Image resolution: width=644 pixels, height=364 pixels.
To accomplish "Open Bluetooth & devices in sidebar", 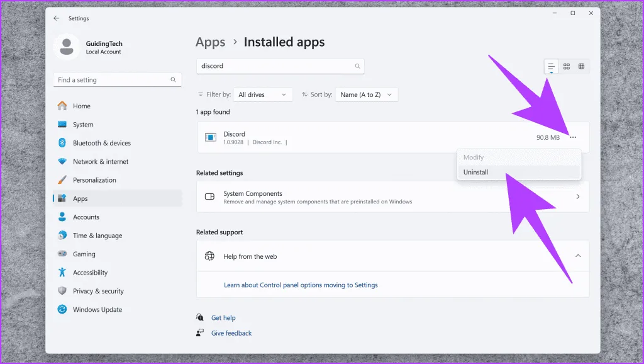I will pyautogui.click(x=101, y=143).
